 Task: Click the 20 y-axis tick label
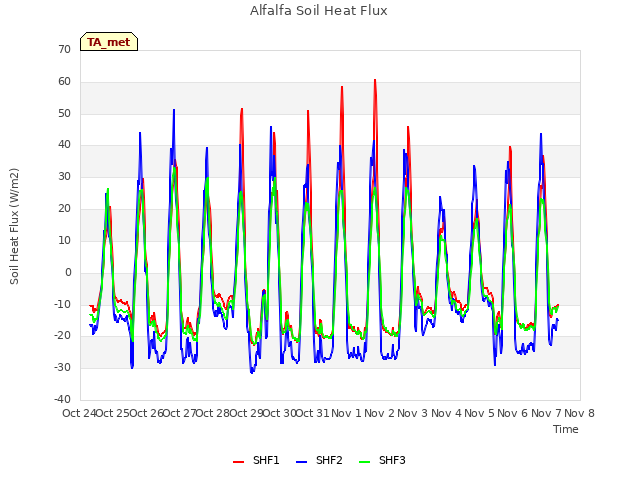(64, 209)
